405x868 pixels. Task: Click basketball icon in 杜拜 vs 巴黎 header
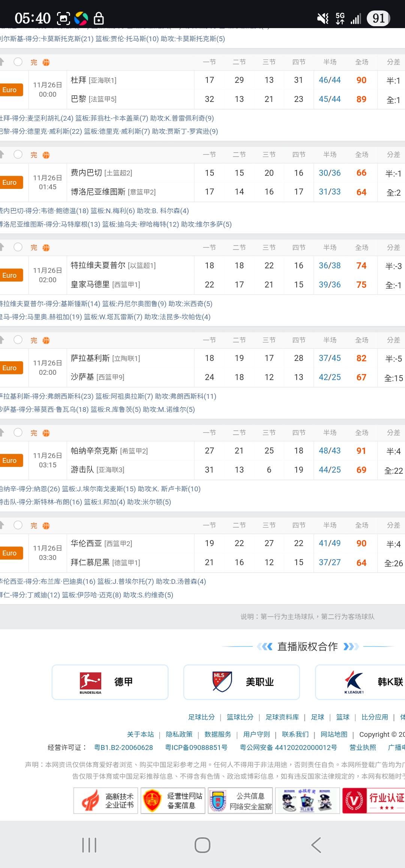pos(46,62)
